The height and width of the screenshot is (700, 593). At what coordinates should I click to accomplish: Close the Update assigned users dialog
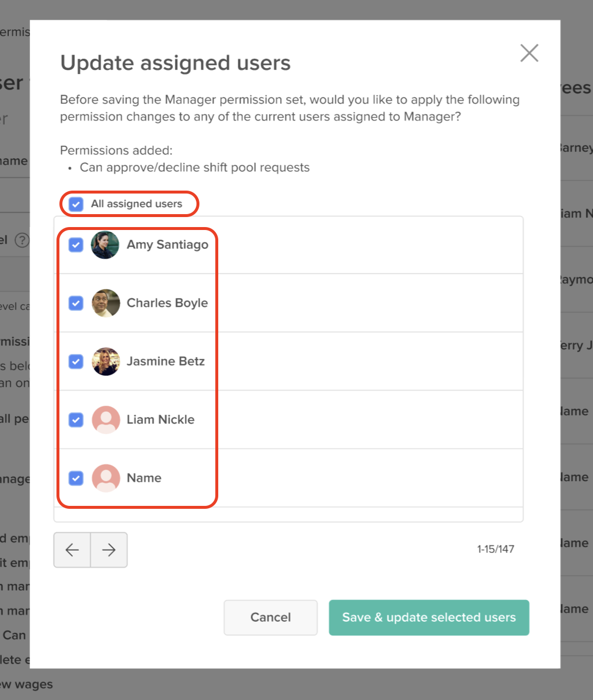tap(529, 53)
